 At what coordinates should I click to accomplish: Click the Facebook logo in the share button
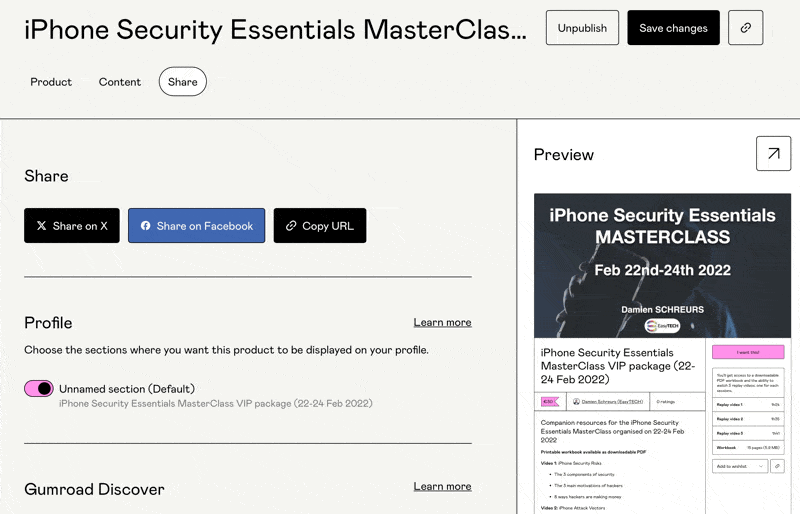pos(145,226)
